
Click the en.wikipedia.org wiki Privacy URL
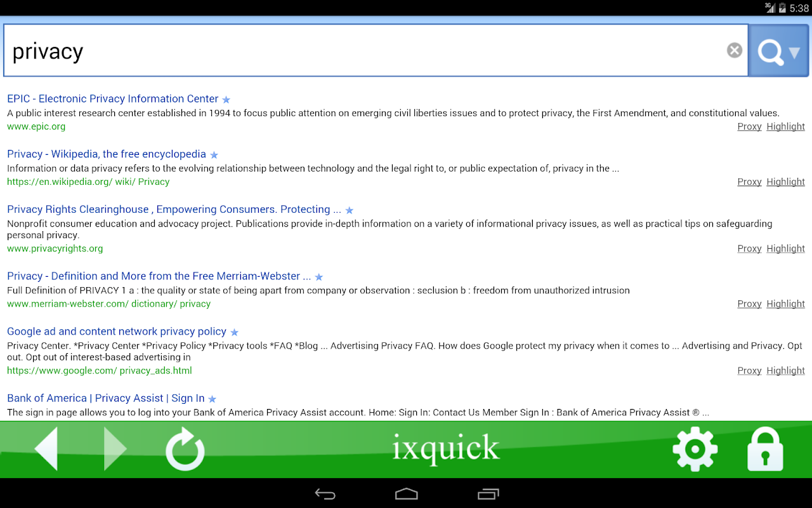88,182
